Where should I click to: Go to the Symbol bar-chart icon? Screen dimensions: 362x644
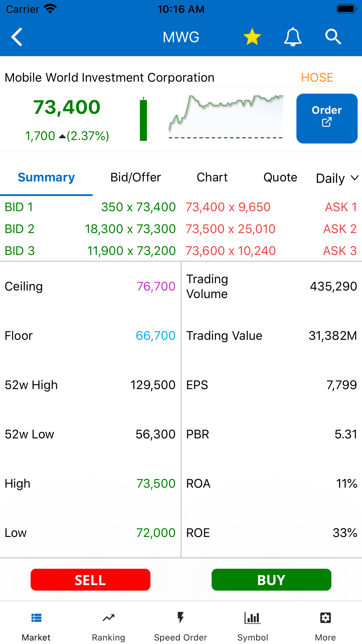(x=253, y=618)
